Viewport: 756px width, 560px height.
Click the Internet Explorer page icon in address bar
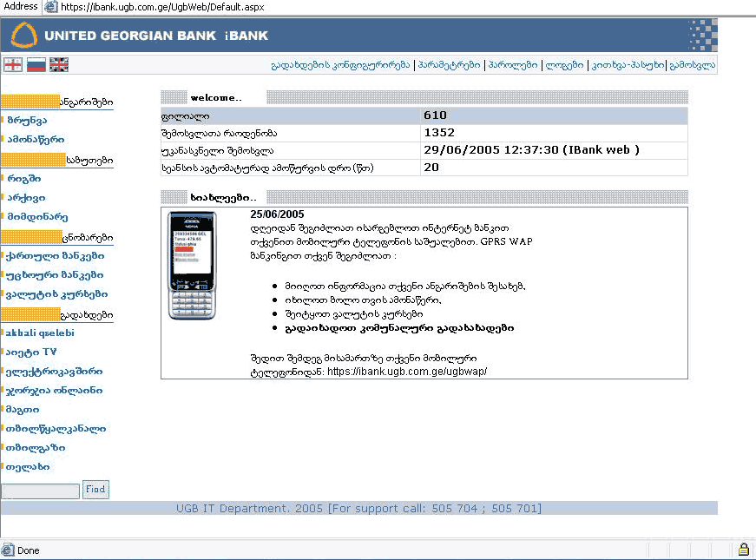coord(50,7)
